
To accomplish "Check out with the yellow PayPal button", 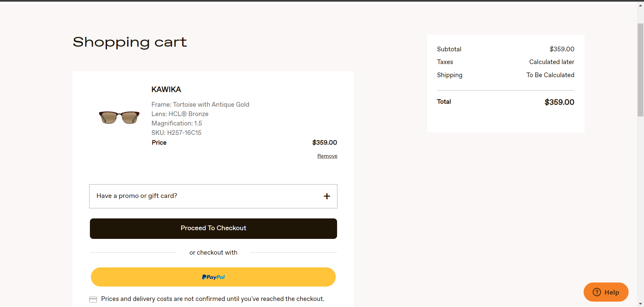I will click(x=213, y=277).
